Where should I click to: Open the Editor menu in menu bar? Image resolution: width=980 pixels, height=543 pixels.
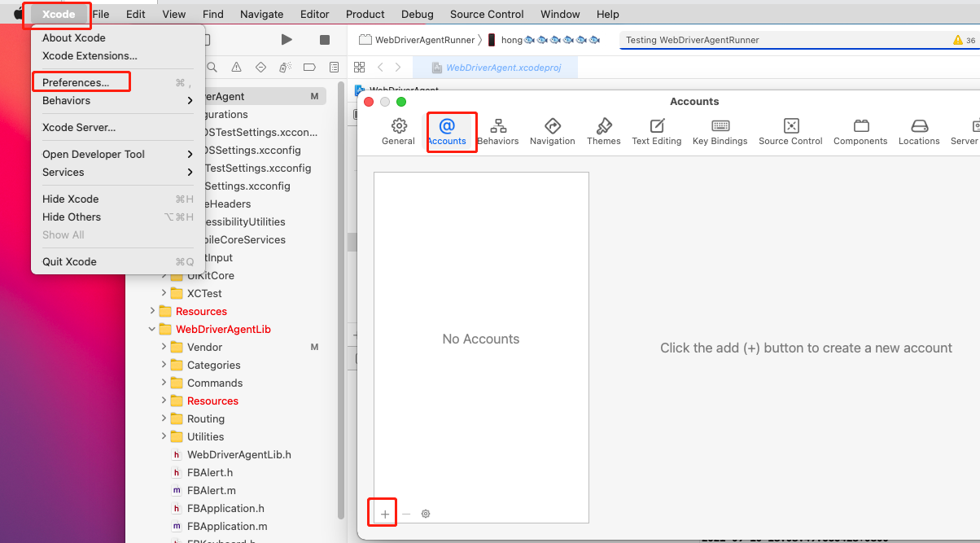[x=315, y=14]
